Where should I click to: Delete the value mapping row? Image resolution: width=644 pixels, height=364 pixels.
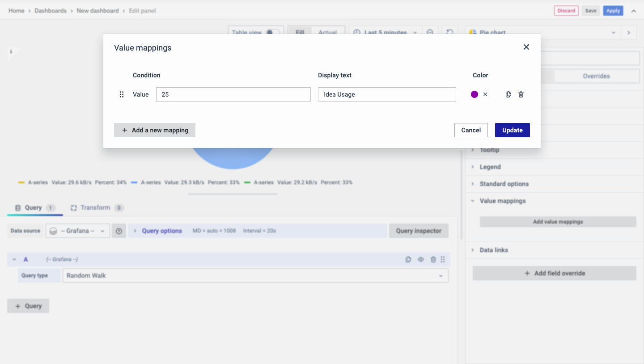point(521,94)
